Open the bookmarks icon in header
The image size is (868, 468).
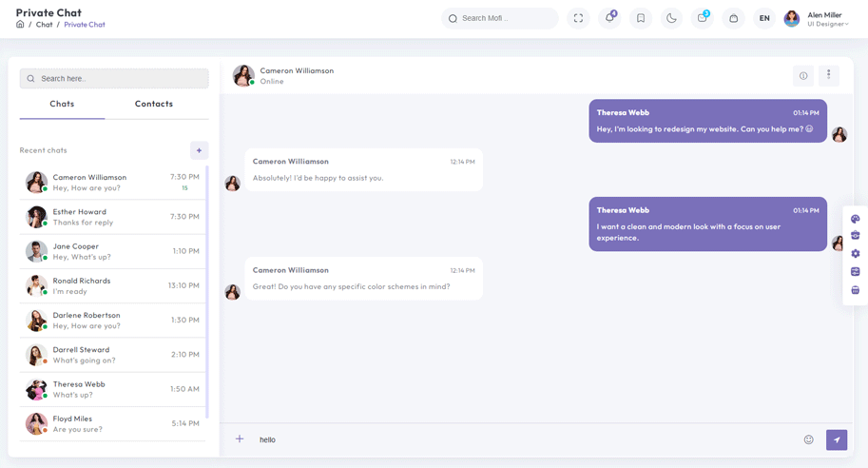[x=641, y=18]
